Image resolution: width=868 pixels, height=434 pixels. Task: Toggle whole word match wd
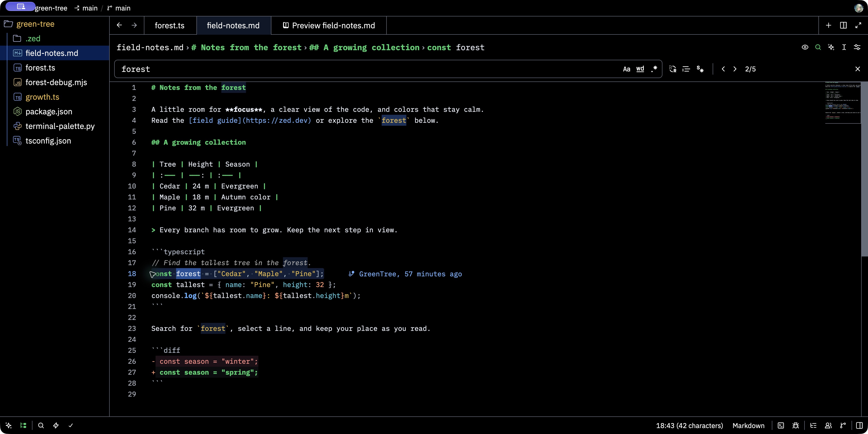tap(640, 69)
